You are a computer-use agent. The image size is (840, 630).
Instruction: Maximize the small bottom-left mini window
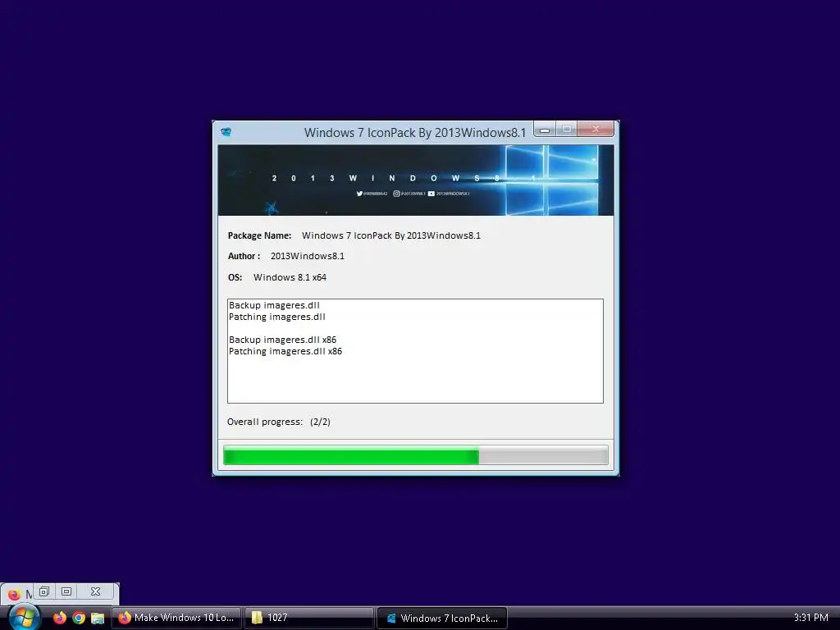pyautogui.click(x=66, y=591)
